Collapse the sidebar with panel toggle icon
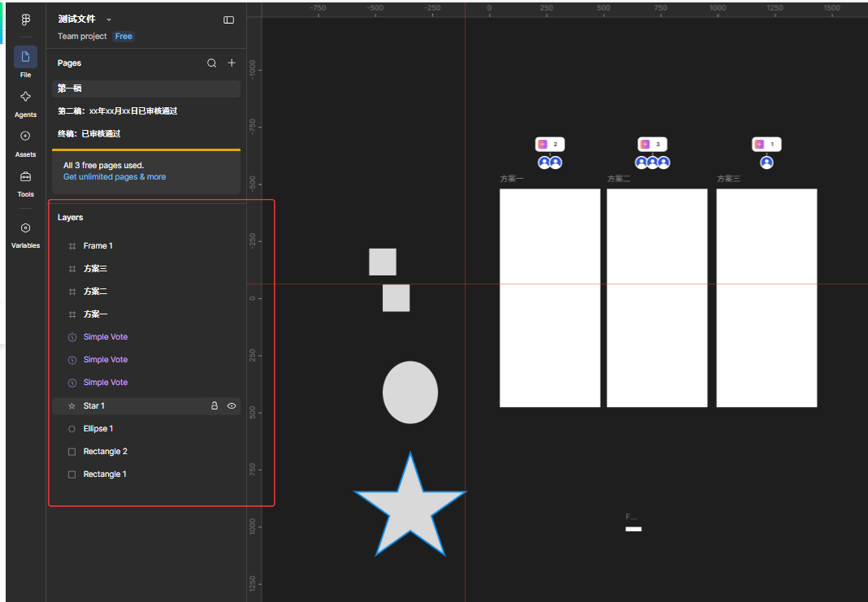Image resolution: width=868 pixels, height=602 pixels. point(228,20)
